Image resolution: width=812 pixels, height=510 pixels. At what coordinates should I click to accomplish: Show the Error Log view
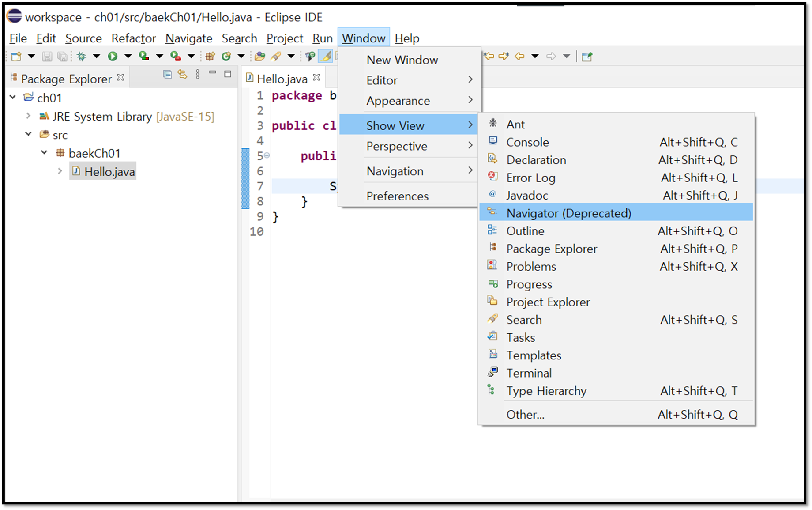616,178
